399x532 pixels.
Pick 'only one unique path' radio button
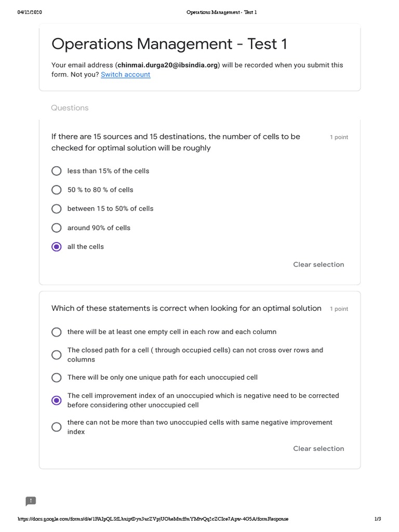point(57,377)
